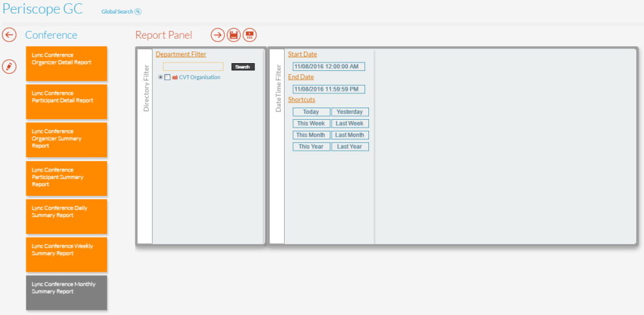Open Lync Conference Participant Summary Report
This screenshot has width=644, height=315.
66,178
